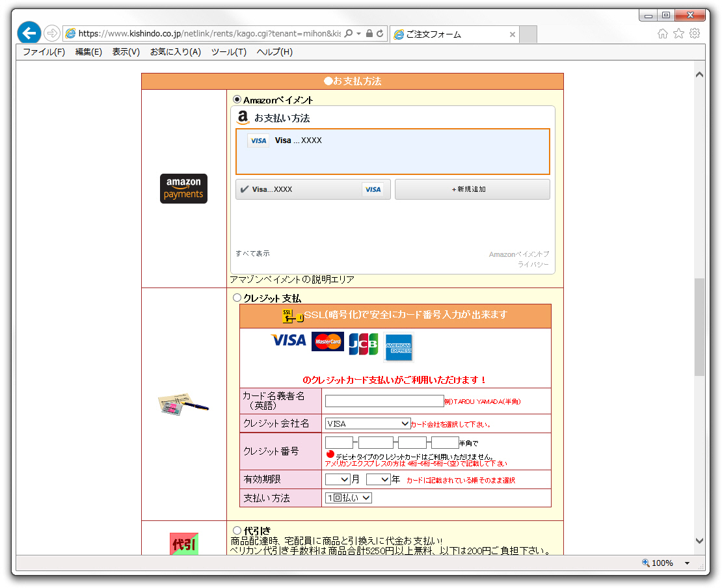Click the zoom level 100% indicator

point(663,563)
